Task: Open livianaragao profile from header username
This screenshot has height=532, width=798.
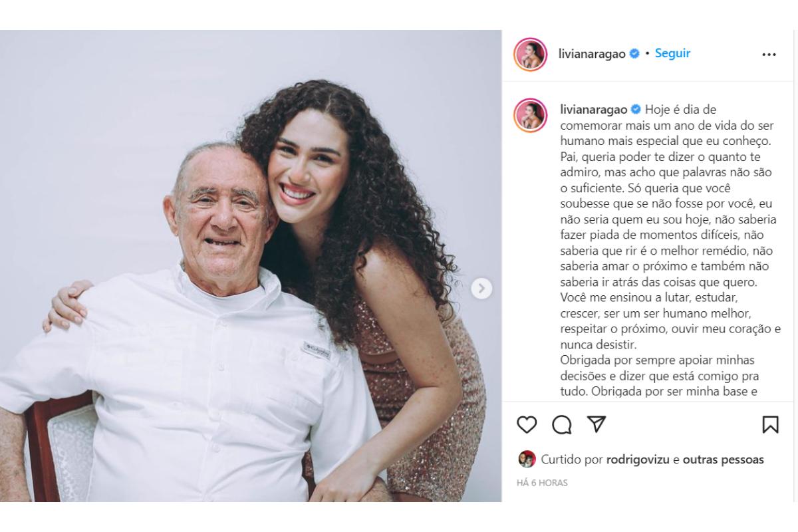Action: 592,54
